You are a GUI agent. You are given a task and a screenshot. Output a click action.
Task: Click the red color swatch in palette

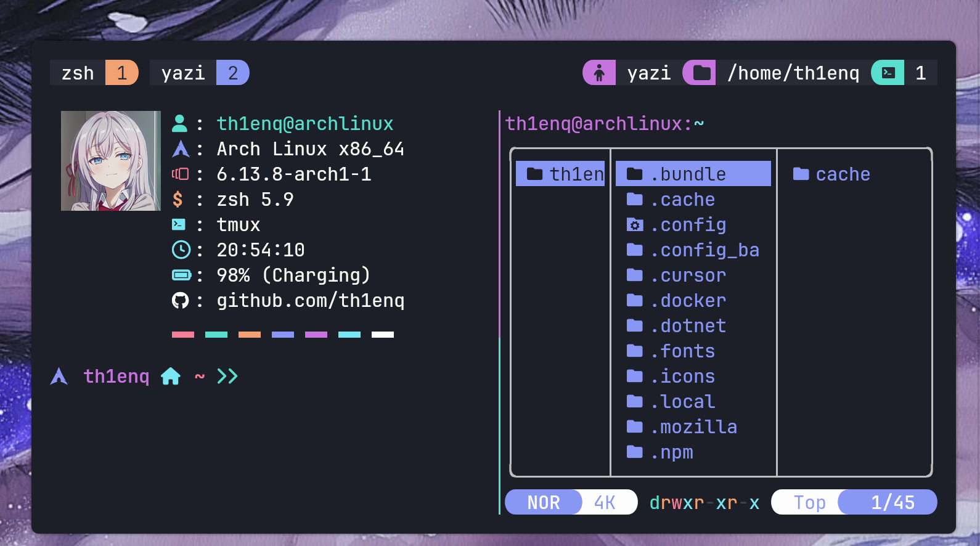183,335
